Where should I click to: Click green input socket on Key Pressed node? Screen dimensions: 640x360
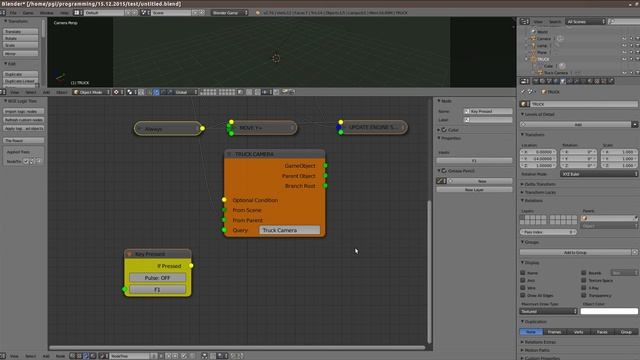124,289
